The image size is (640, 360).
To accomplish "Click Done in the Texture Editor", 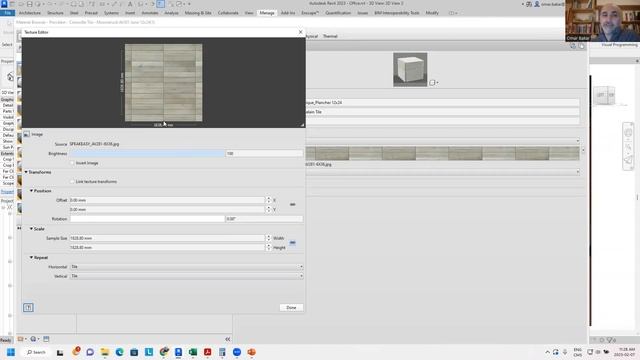I will coord(291,307).
